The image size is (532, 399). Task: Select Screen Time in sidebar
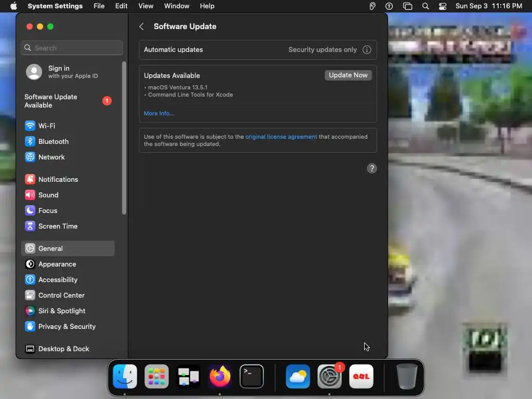coord(68,227)
